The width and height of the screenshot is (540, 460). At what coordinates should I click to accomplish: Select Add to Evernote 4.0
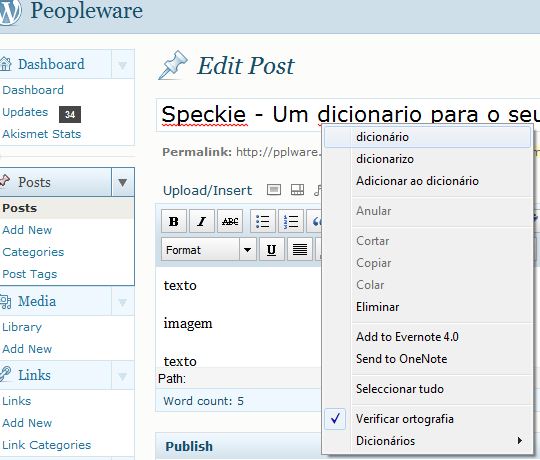[x=427, y=337]
